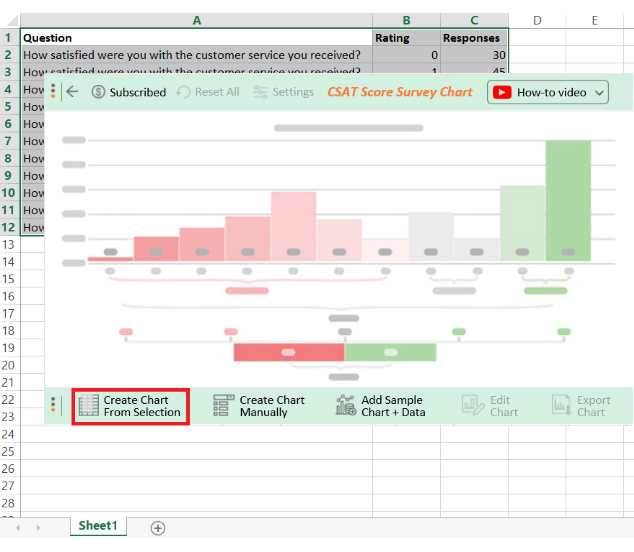Viewport: 634px width, 552px height.
Task: Click the Responses header cell
Action: coord(474,38)
